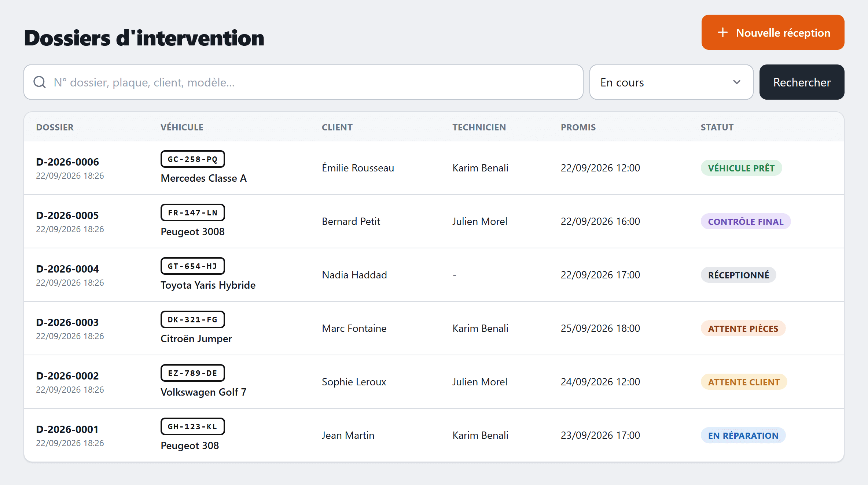
Task: Click promised date 25/09/2026 18:00
Action: (x=600, y=328)
